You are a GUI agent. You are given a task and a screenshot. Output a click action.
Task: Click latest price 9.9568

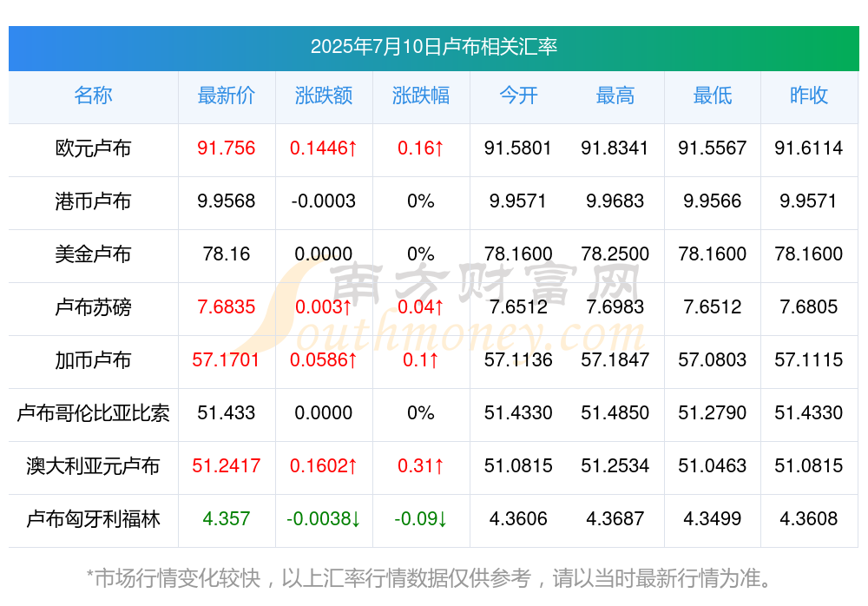tap(226, 201)
